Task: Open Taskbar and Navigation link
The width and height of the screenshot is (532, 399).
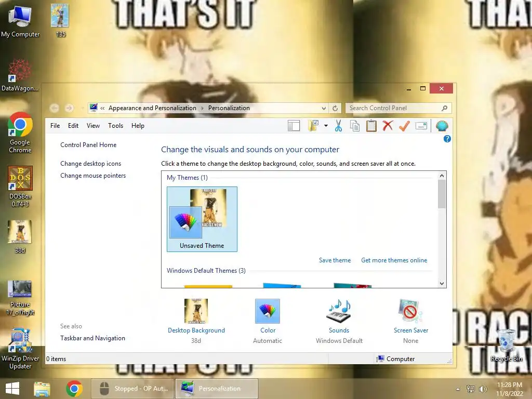Action: point(92,338)
